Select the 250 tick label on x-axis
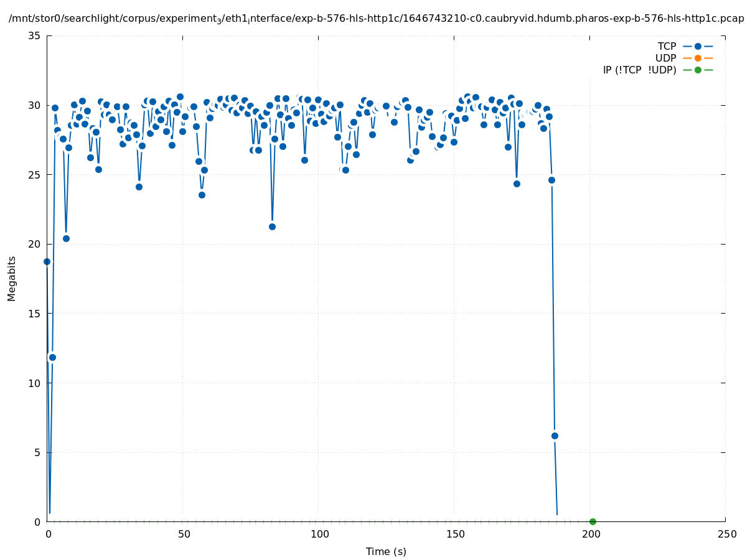The width and height of the screenshot is (745, 560). tap(726, 534)
